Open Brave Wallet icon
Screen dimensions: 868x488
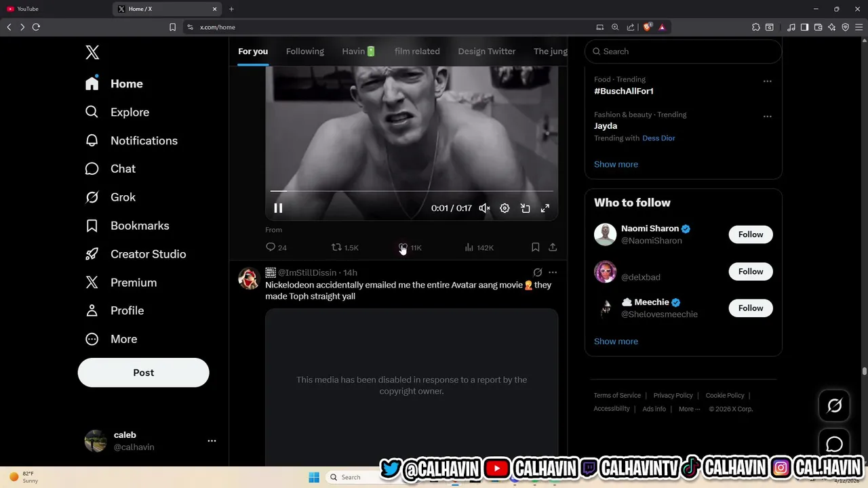(x=818, y=27)
